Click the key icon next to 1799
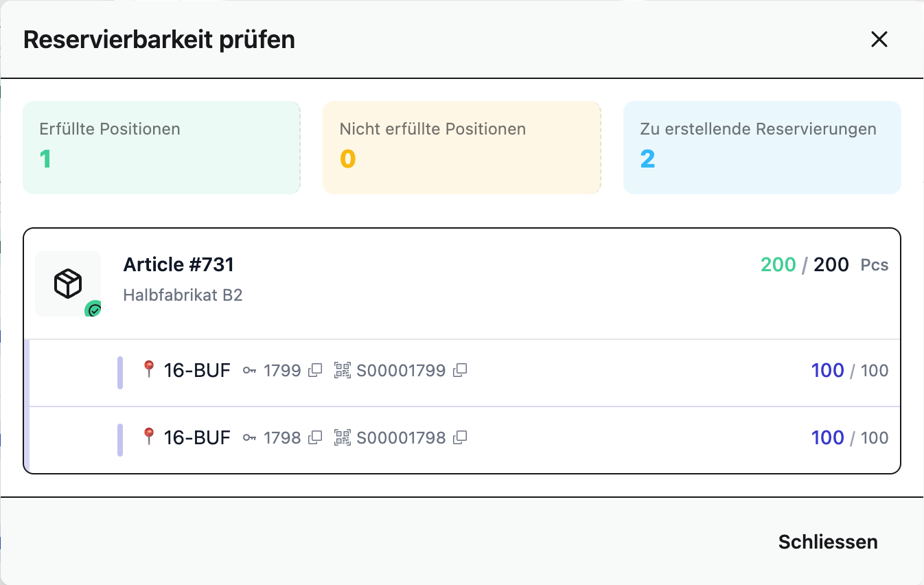 click(x=250, y=371)
